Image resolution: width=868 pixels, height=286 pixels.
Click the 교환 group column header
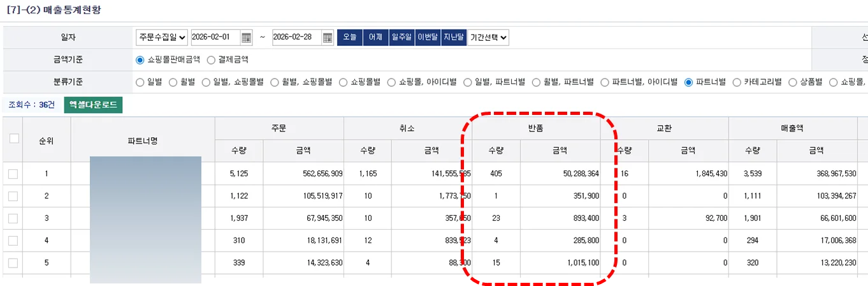(665, 128)
